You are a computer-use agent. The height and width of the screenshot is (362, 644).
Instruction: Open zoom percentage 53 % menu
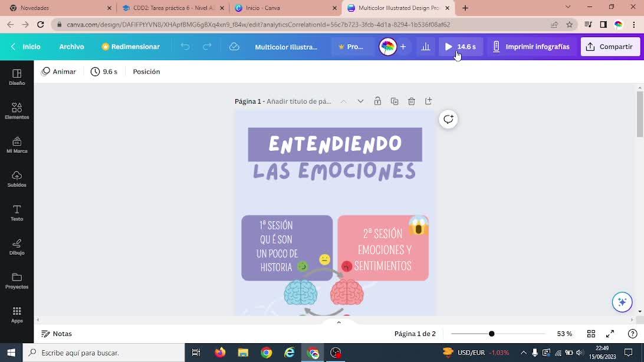[564, 334]
